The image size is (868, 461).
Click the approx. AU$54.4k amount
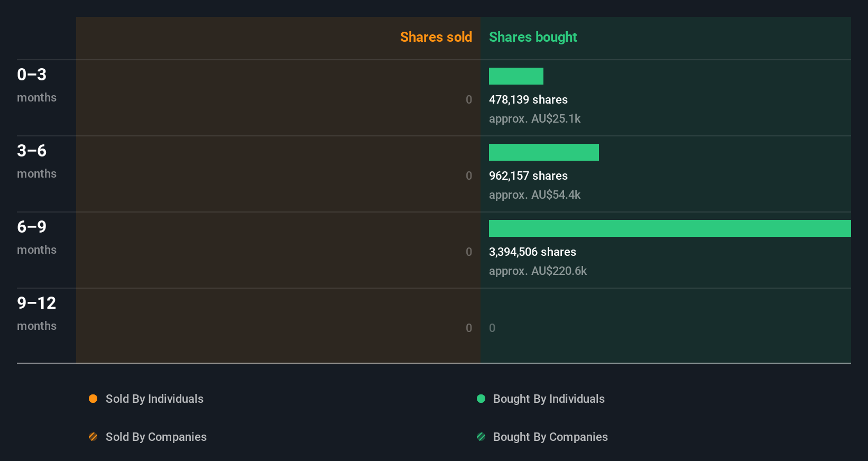tap(534, 195)
